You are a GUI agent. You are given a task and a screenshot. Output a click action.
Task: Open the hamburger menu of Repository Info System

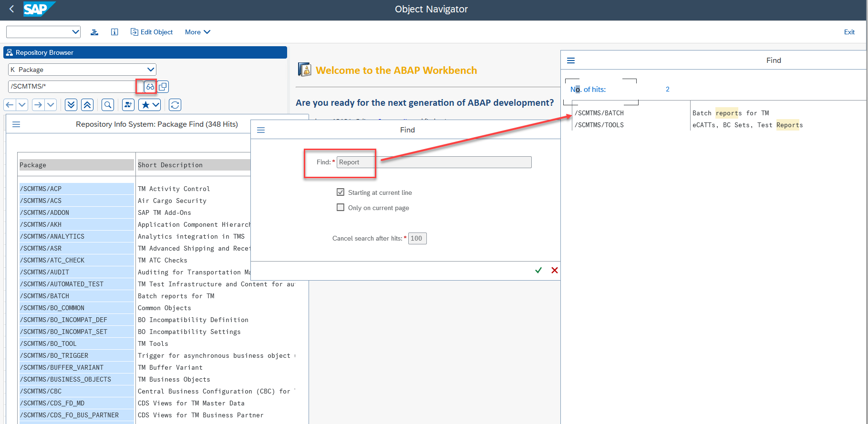point(16,124)
